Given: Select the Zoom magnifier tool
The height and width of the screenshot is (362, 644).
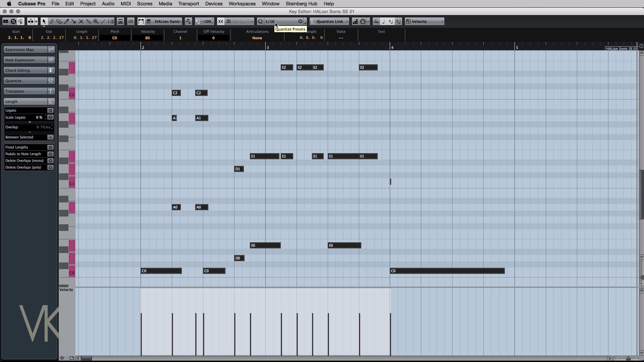Looking at the screenshot, I should point(96,21).
